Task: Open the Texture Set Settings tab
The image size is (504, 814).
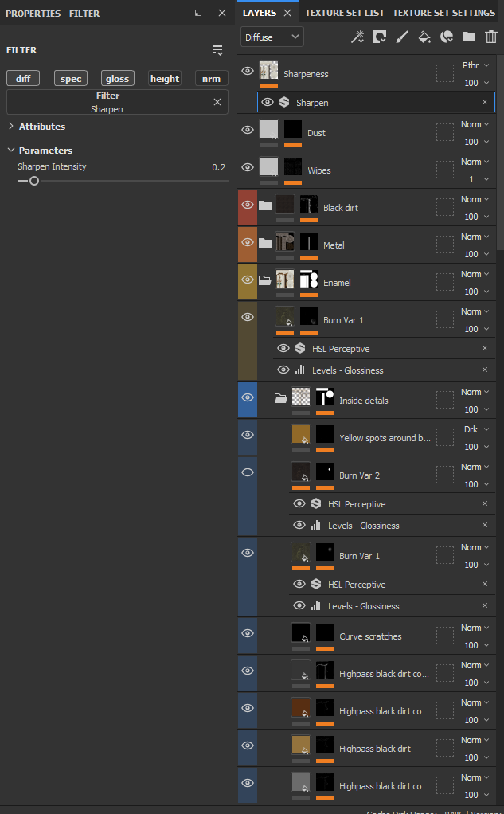Action: 443,13
